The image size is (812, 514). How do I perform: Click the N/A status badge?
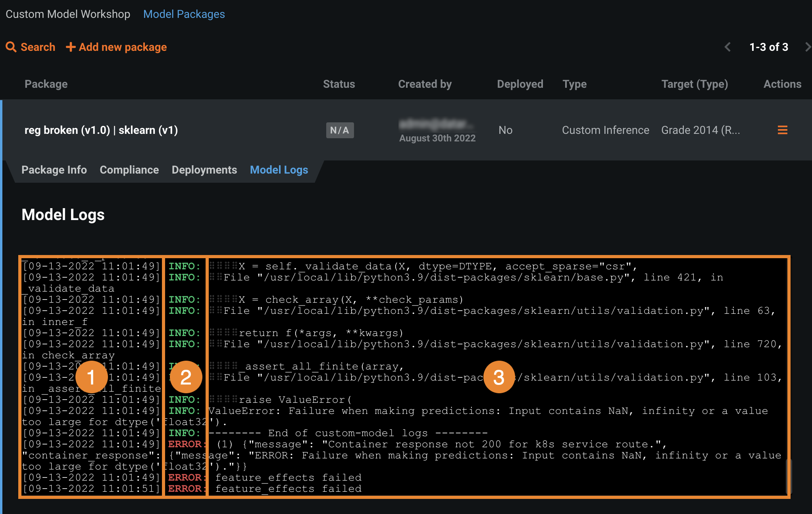[x=340, y=130]
